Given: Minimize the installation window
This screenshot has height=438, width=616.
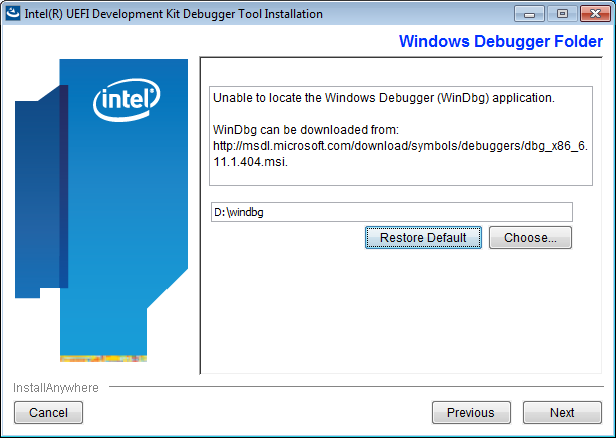Looking at the screenshot, I should click(529, 14).
